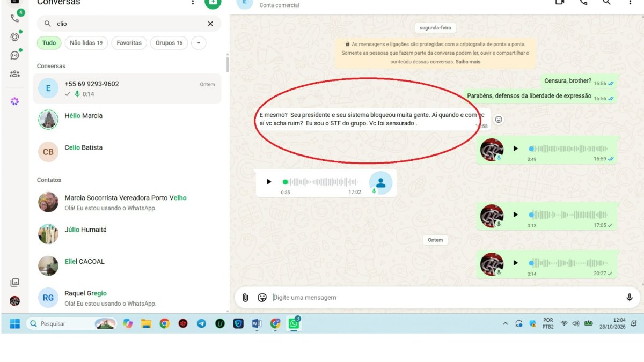Screen dimensions: 644x362
Task: Click the 'Censura, brother?' sent message
Action: pos(579,82)
